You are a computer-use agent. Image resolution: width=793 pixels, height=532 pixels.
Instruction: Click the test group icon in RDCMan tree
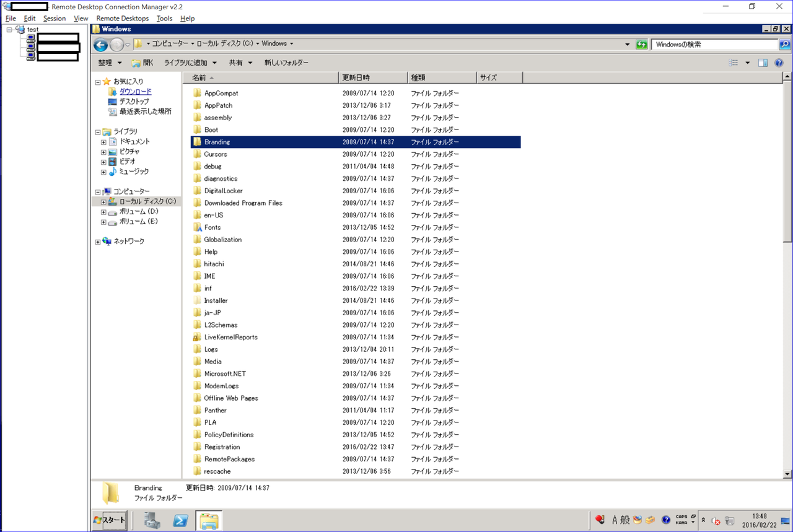click(x=20, y=29)
